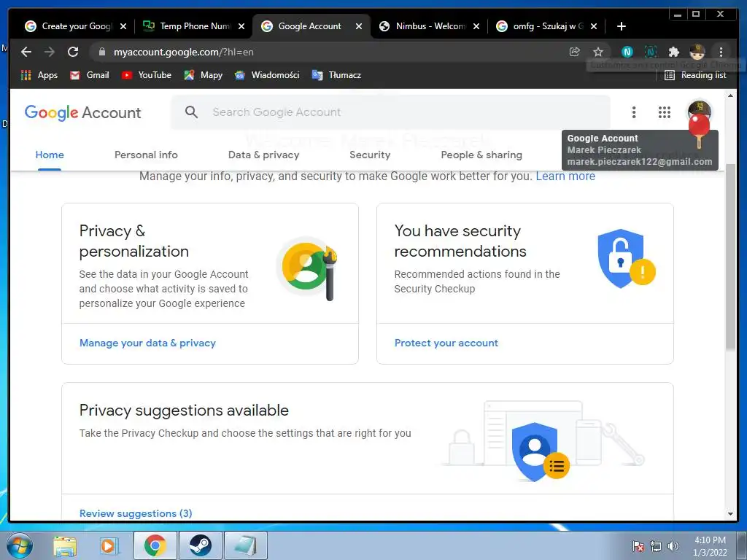Open the Google Account three-dot options menu

coord(634,112)
